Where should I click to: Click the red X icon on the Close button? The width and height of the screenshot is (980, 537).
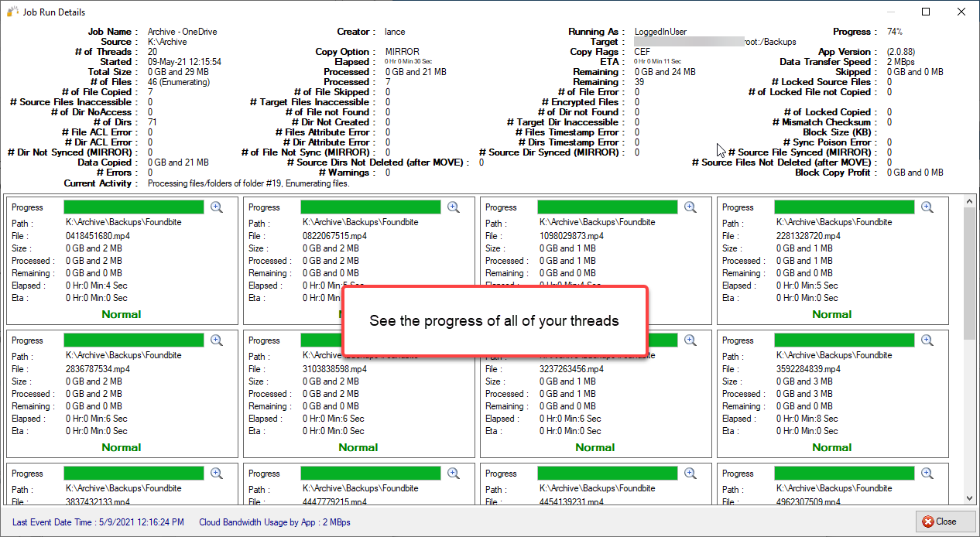[930, 522]
